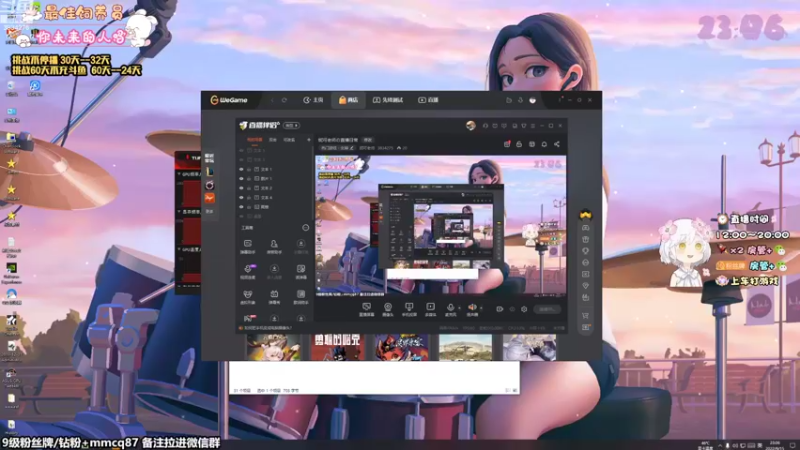Click the diamond icon in right sidebar
Image resolution: width=800 pixels, height=450 pixels.
click(586, 286)
